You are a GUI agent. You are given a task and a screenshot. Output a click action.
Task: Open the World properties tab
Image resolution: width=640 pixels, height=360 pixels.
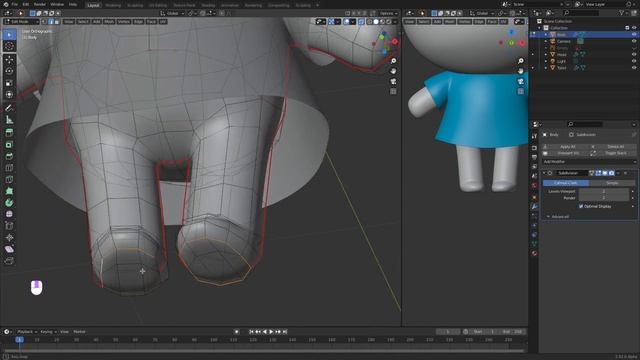click(x=534, y=185)
